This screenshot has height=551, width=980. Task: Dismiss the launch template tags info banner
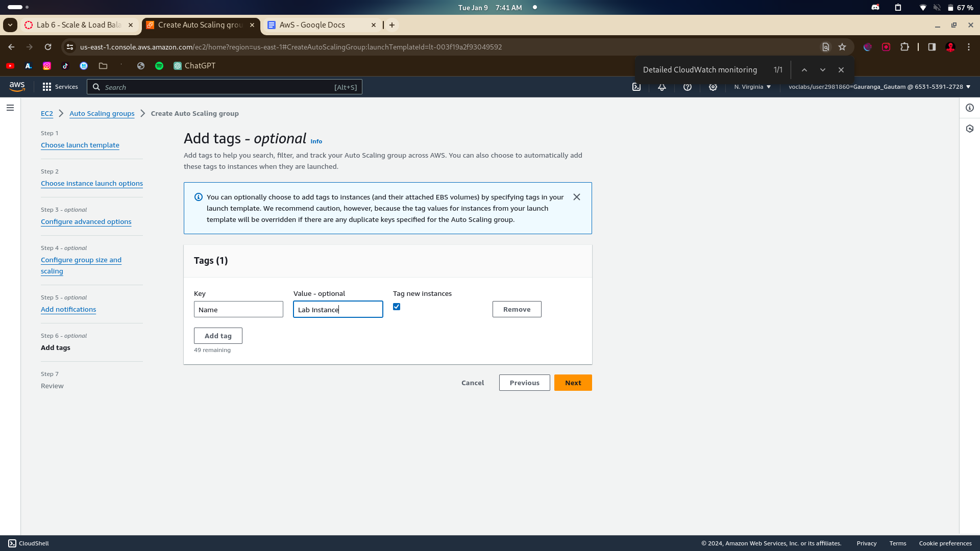point(577,197)
